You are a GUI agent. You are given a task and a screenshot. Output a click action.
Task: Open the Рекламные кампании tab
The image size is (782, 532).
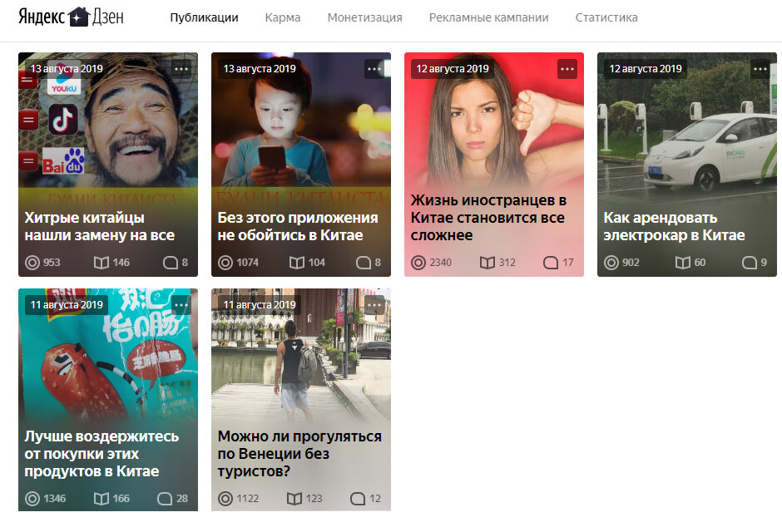(x=489, y=18)
